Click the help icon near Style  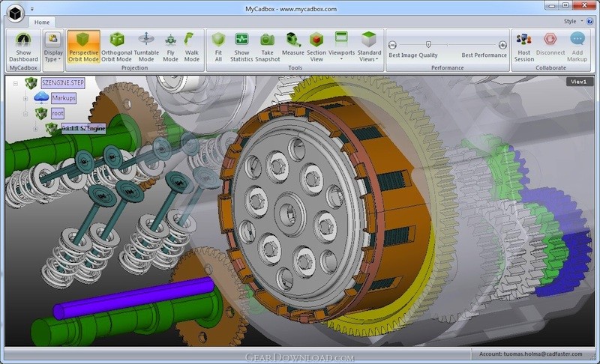tap(589, 22)
